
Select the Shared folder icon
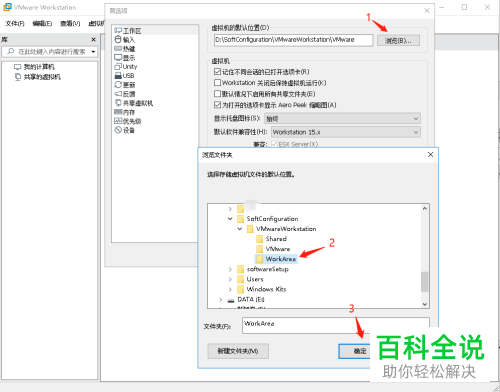(259, 239)
